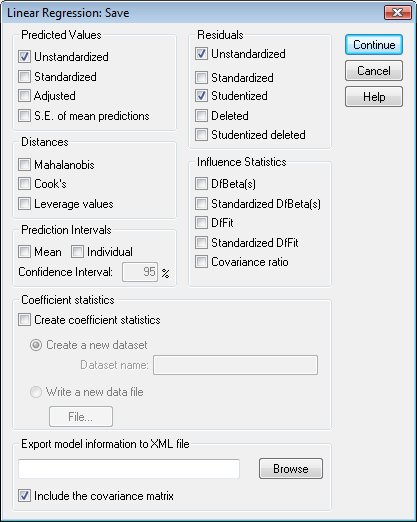Open Help for this dialog

[374, 97]
